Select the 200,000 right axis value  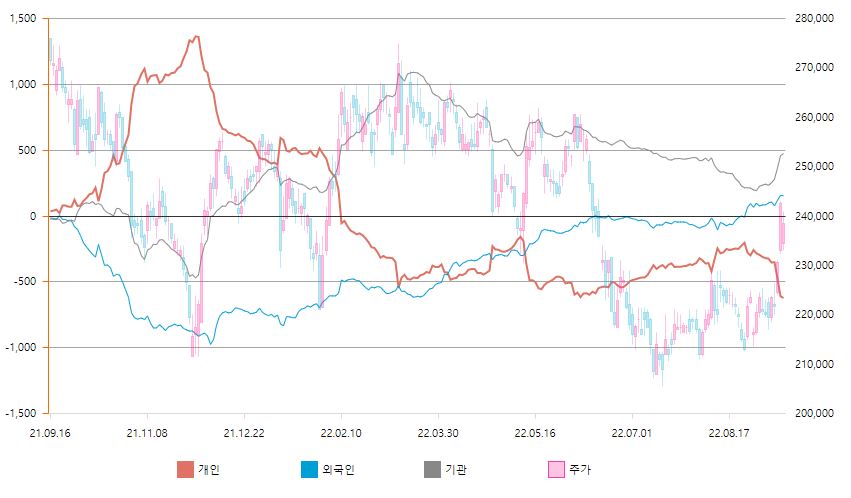coord(812,413)
